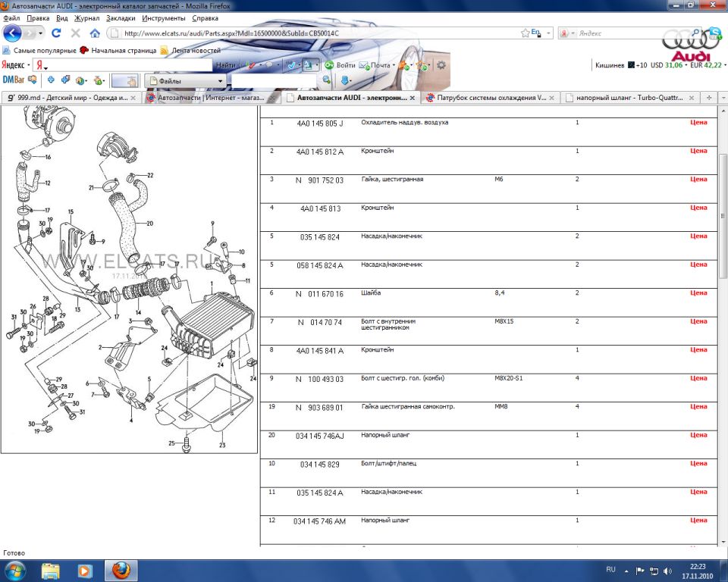This screenshot has height=582, width=728.
Task: Click the DMBar search magnifier icon
Action: tap(326, 80)
